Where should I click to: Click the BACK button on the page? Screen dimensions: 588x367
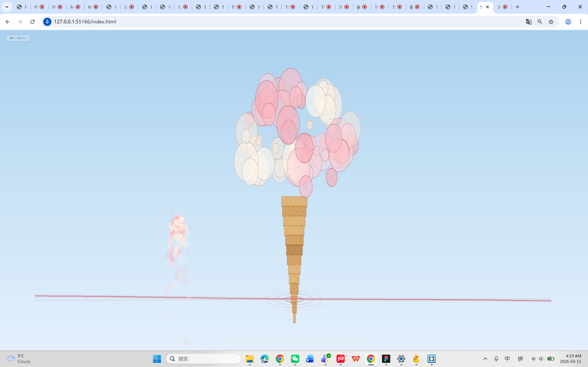click(17, 38)
